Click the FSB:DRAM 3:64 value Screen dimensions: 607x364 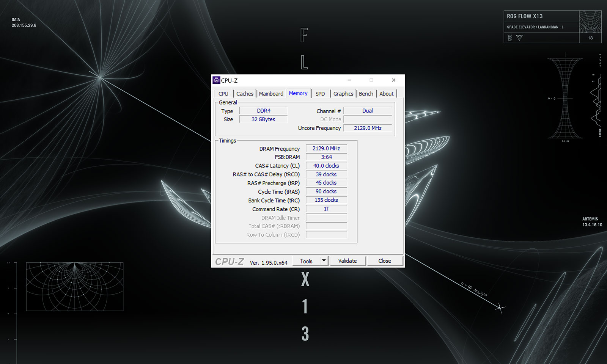pyautogui.click(x=326, y=157)
